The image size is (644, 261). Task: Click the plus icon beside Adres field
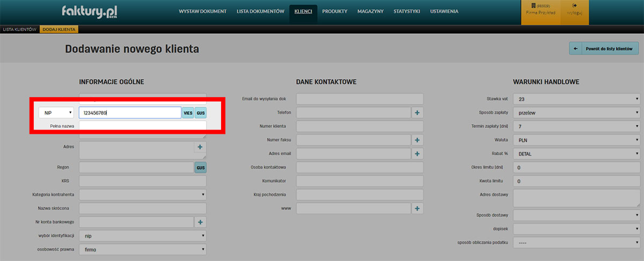(200, 147)
